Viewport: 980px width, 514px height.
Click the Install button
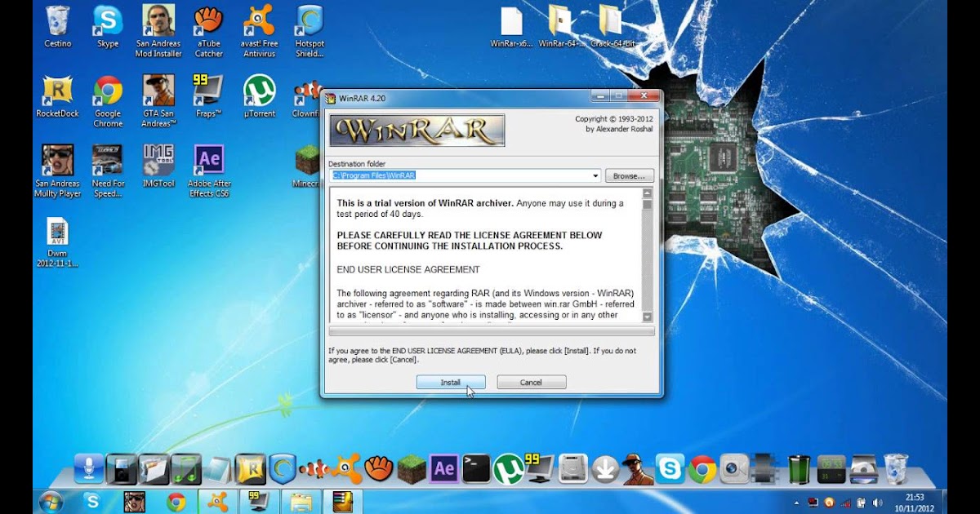tap(451, 382)
